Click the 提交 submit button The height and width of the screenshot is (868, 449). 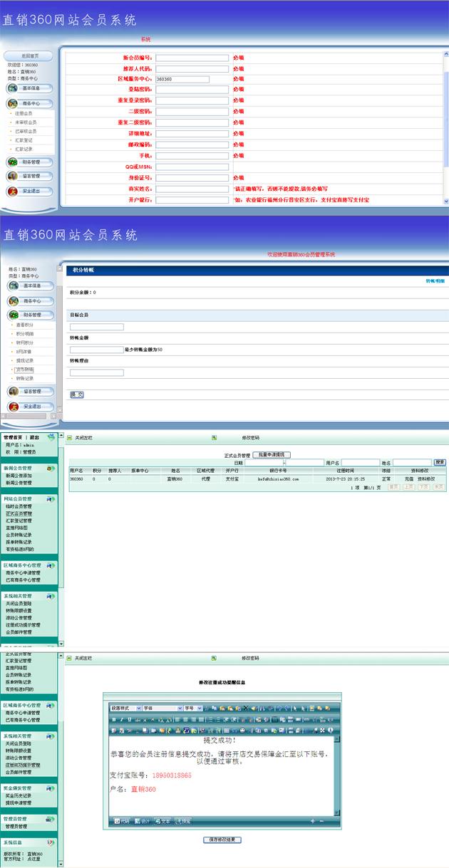76,394
